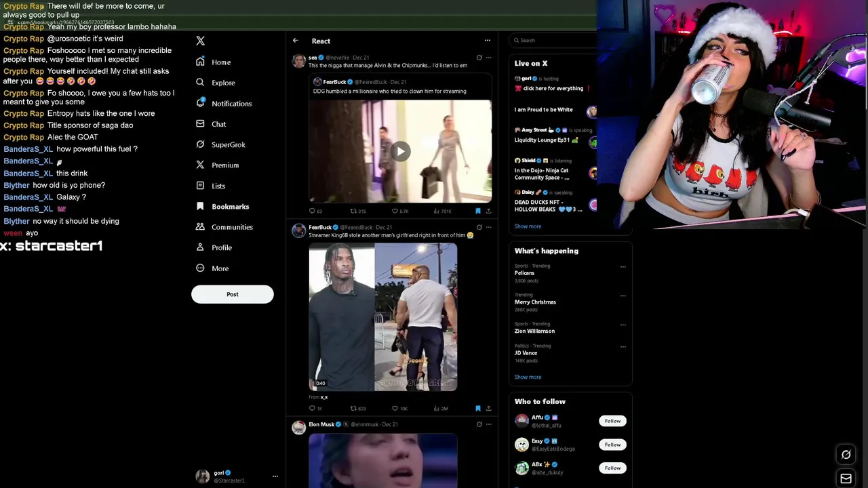
Task: Share sen's post via share icon
Action: [488, 211]
